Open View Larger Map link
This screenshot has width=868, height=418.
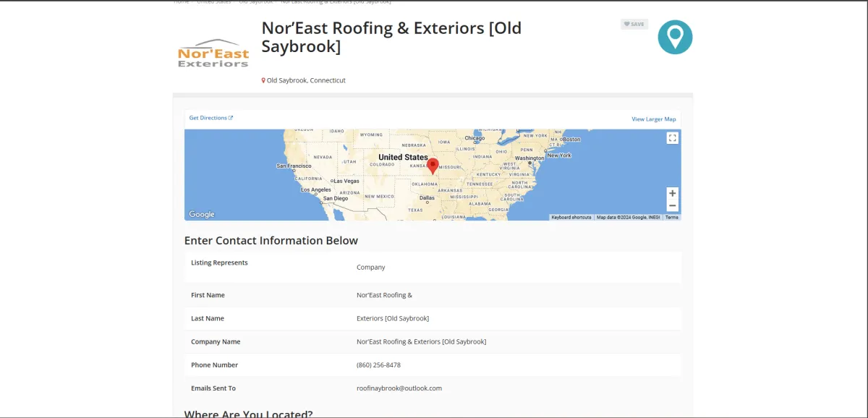654,119
